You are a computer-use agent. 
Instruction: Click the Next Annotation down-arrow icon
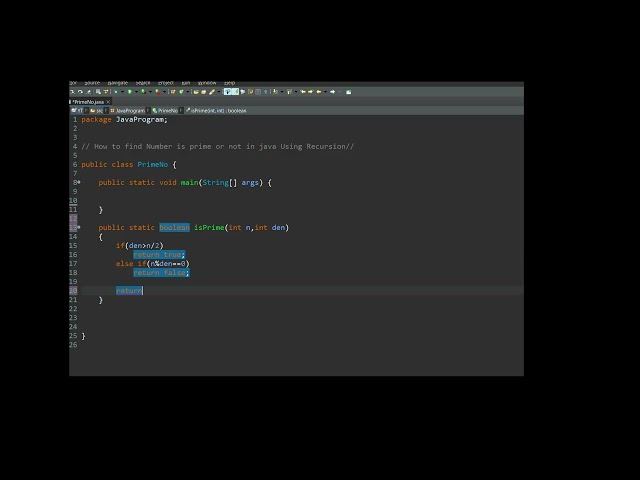275,92
